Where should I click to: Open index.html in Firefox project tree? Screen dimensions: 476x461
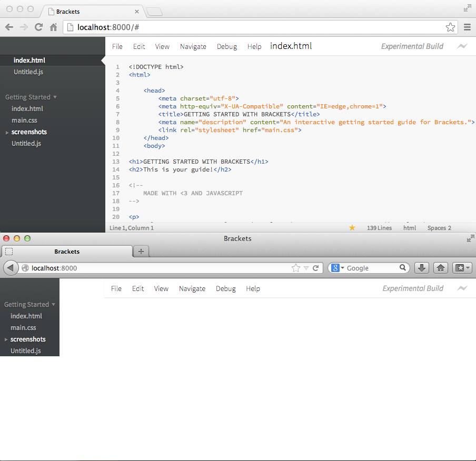pos(26,316)
